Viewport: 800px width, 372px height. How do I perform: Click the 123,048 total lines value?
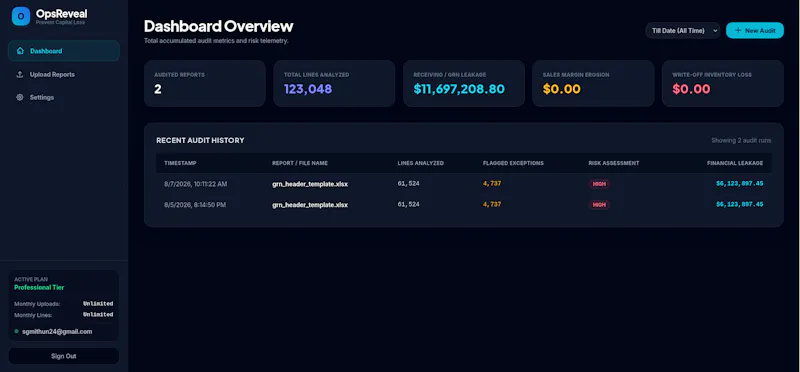[308, 89]
